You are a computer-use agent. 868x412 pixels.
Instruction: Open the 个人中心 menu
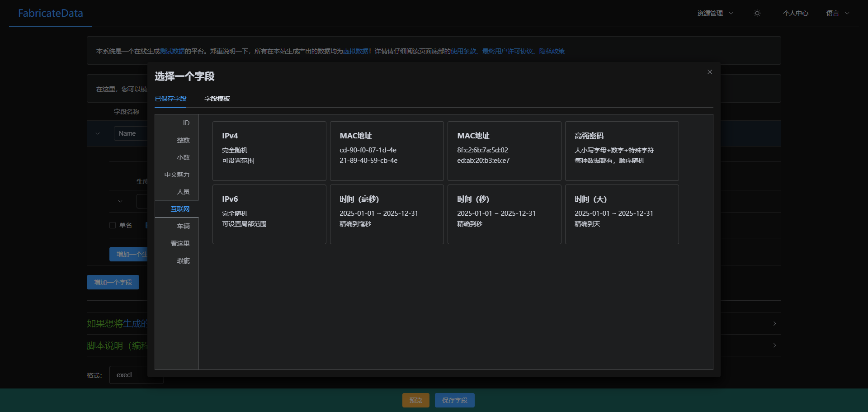coord(796,13)
